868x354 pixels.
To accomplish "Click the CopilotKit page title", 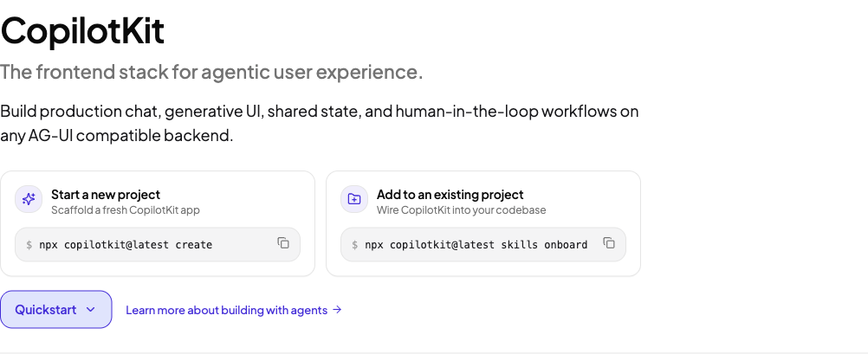I will 82,31.
